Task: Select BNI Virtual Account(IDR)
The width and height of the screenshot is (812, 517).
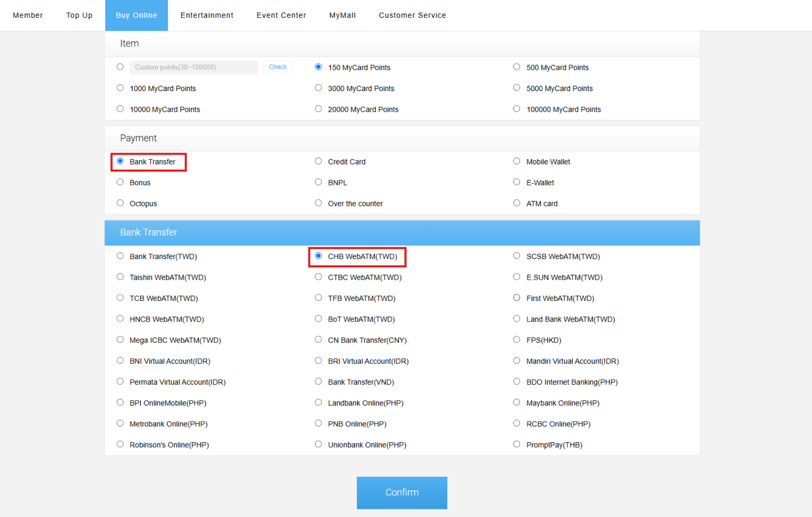Action: (x=120, y=361)
